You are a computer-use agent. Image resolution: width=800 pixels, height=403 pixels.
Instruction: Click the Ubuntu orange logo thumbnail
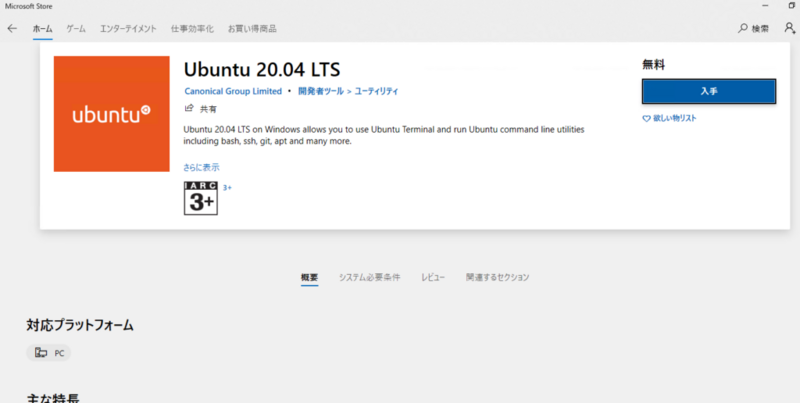pos(111,114)
